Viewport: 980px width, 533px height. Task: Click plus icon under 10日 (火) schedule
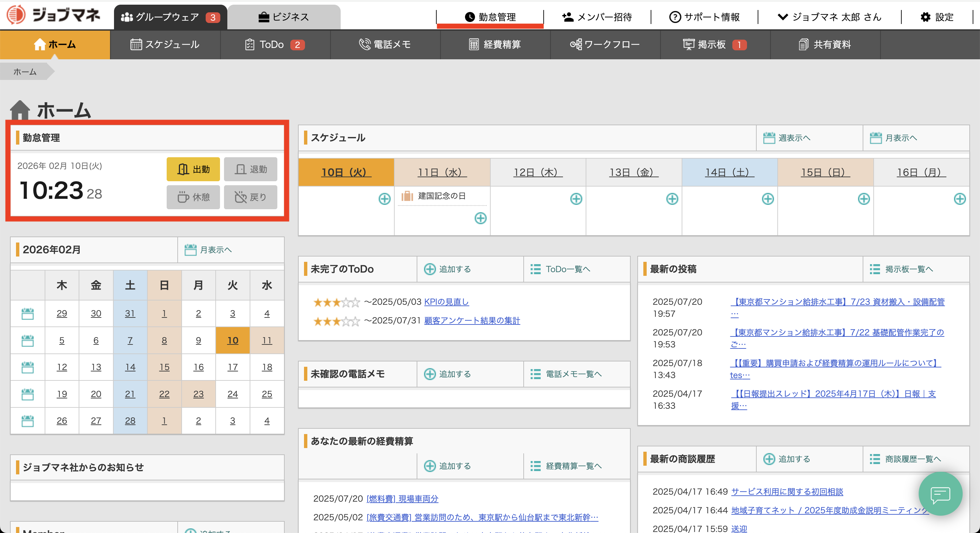tap(384, 199)
